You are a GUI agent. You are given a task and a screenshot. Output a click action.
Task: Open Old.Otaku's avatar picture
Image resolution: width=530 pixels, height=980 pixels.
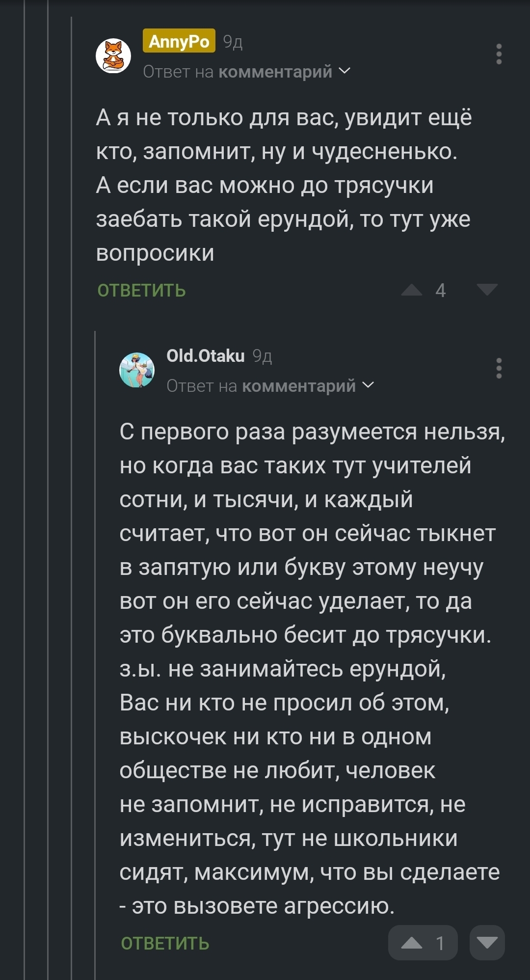[x=137, y=370]
